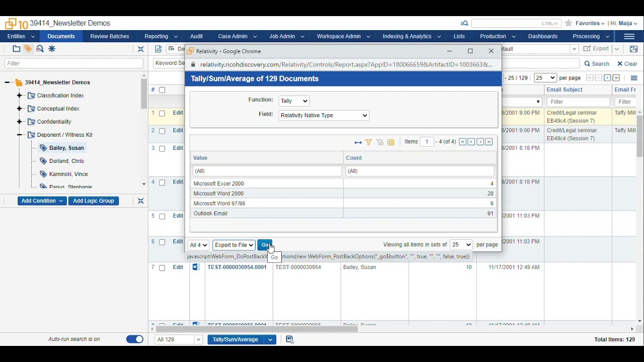This screenshot has width=644, height=362.
Task: Open the Export to File dropdown
Action: [x=234, y=245]
